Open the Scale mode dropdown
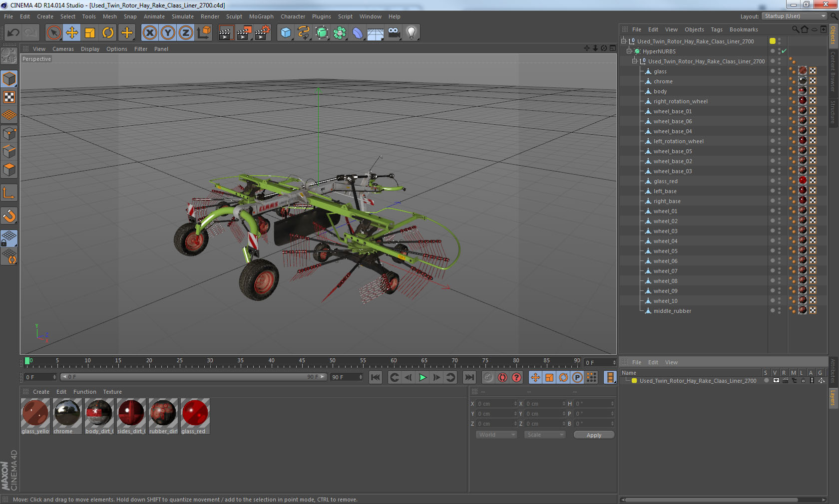839x504 pixels. click(x=545, y=435)
